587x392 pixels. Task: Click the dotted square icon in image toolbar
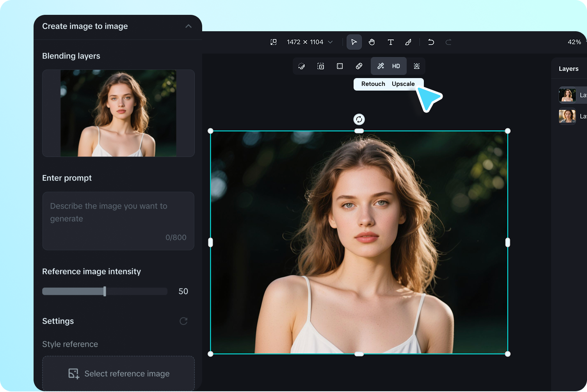(x=340, y=66)
